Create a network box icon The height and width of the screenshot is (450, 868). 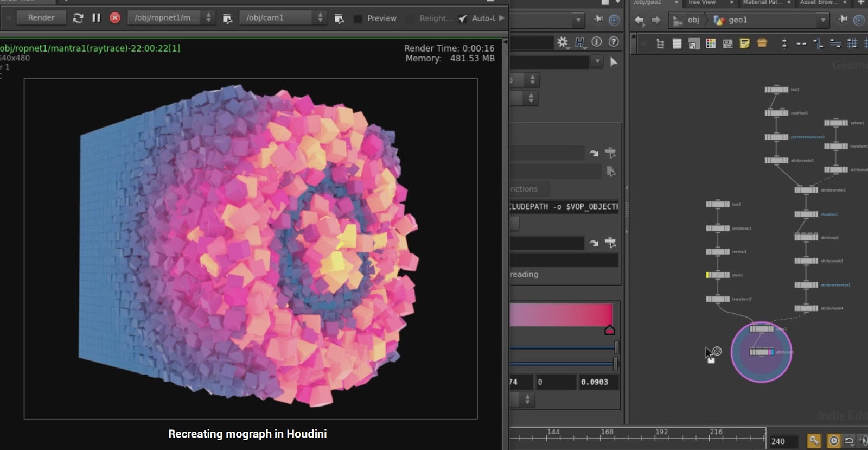point(762,43)
